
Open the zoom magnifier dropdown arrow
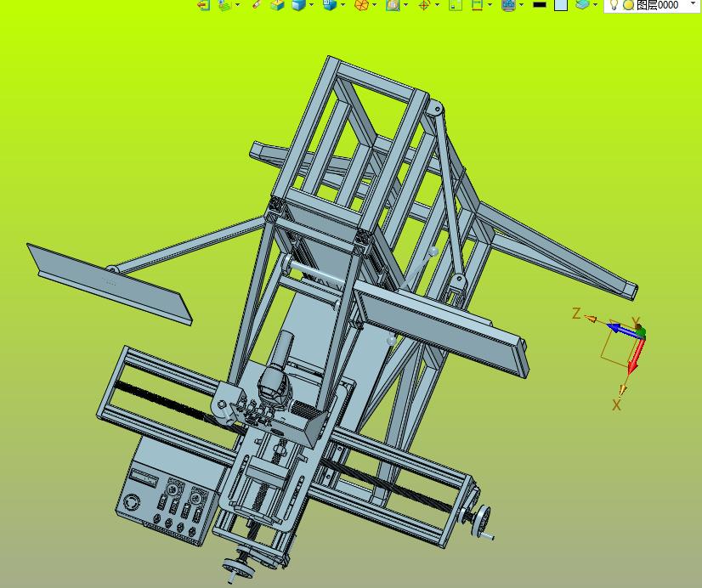click(x=405, y=5)
